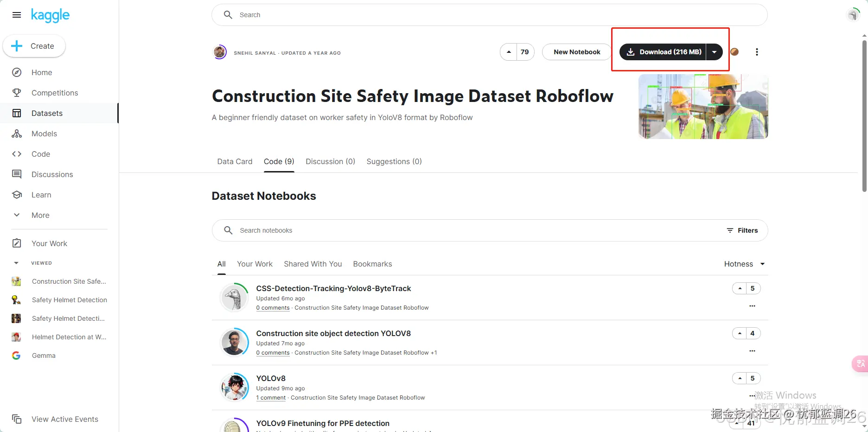The height and width of the screenshot is (432, 868).
Task: Expand the More sidebar menu
Action: (x=40, y=215)
